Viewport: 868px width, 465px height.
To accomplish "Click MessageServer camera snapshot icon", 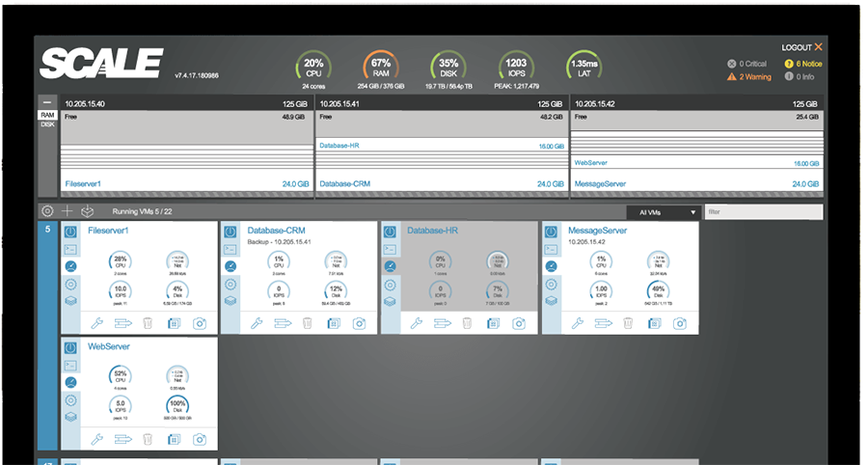I will pyautogui.click(x=680, y=323).
